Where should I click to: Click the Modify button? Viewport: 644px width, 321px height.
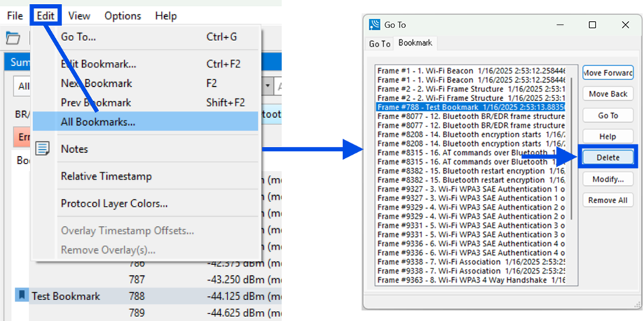(x=608, y=179)
